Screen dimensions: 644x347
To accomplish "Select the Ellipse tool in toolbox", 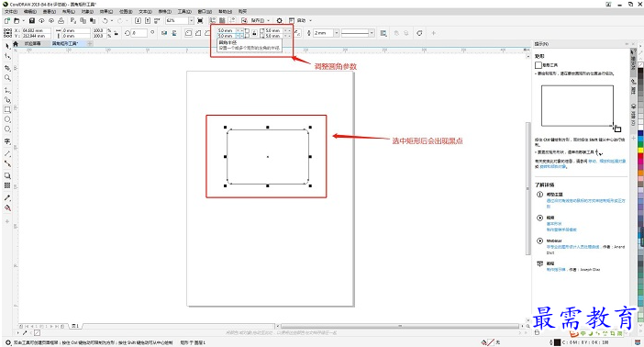I will tap(7, 119).
